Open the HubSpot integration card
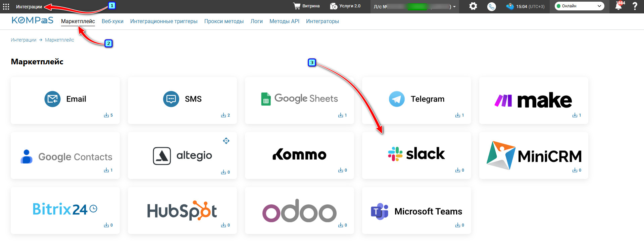Image resolution: width=644 pixels, height=246 pixels. point(182,210)
